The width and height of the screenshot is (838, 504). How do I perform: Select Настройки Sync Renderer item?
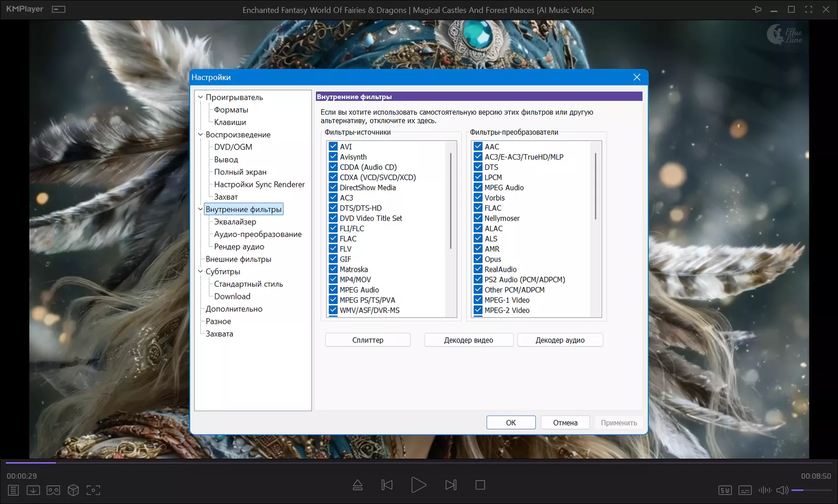[259, 184]
